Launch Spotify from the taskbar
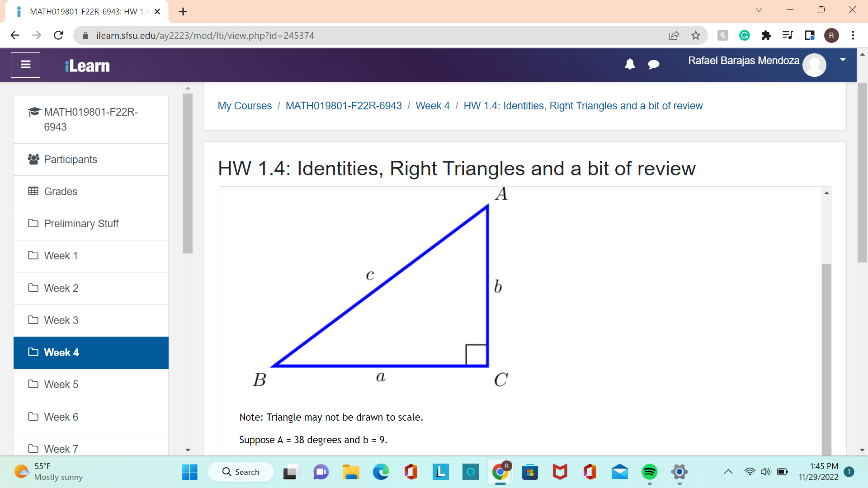Image resolution: width=868 pixels, height=488 pixels. coord(650,472)
